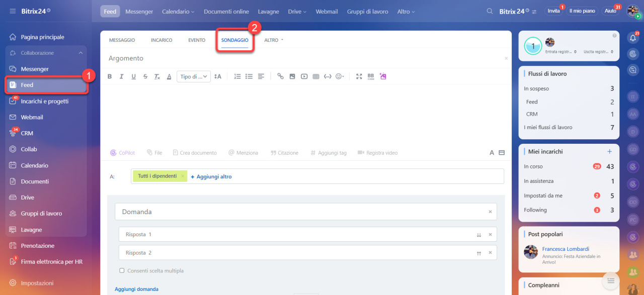Open Impostazioni in the sidebar
Screen dimensions: 644x295
pyautogui.click(x=37, y=283)
